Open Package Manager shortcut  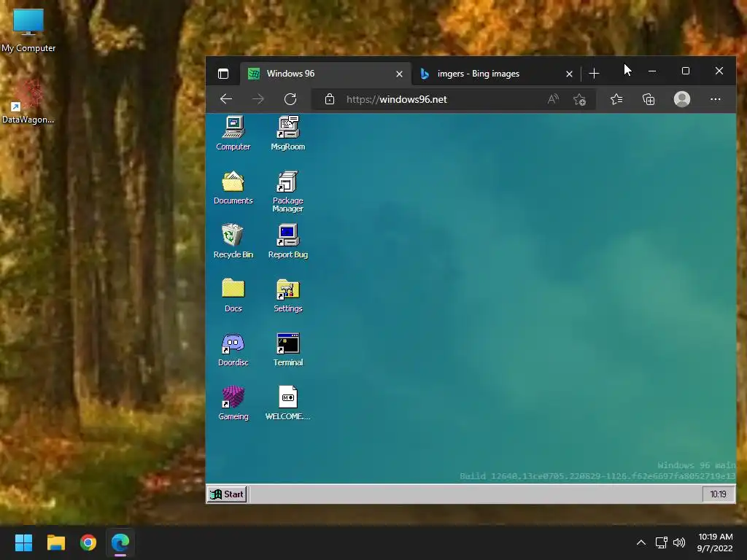pos(287,191)
